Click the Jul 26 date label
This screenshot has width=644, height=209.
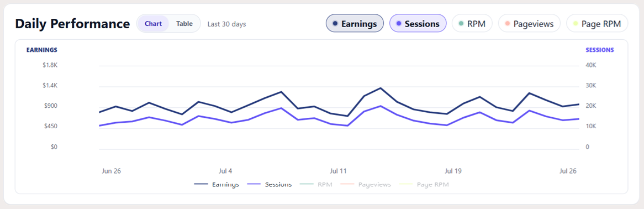coord(568,171)
